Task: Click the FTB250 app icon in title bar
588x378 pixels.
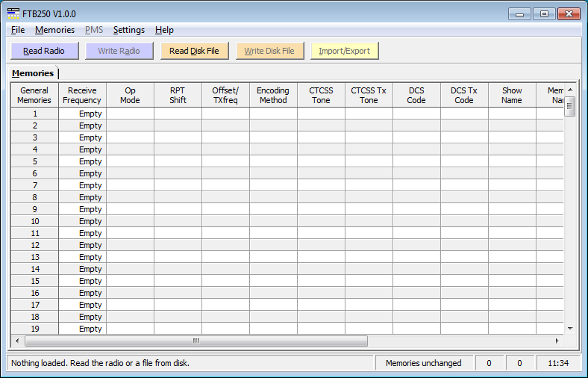Action: pyautogui.click(x=13, y=13)
